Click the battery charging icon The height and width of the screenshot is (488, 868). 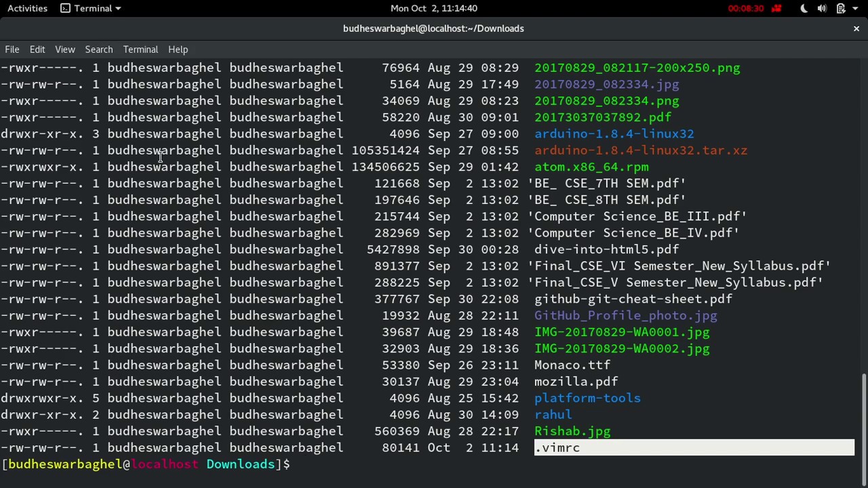[x=841, y=8]
